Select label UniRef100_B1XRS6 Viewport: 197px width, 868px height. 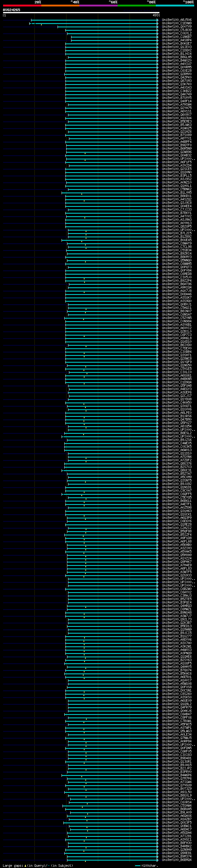(x=176, y=416)
